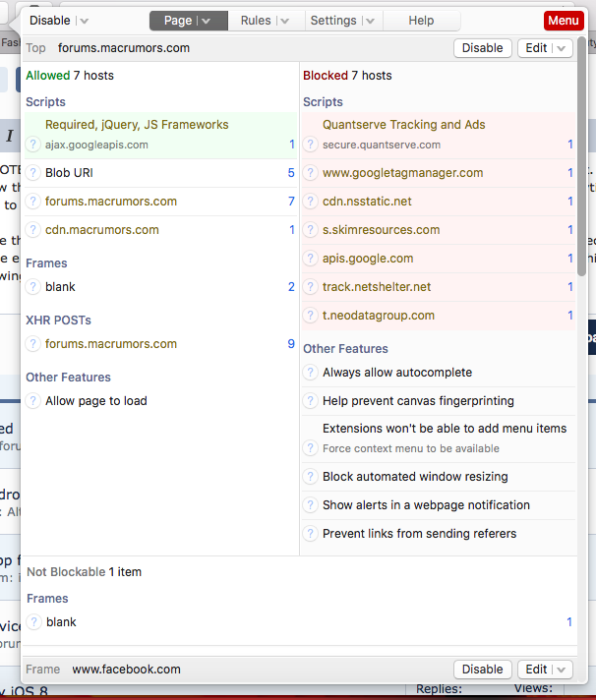
Task: Select blocked apis.google.com entry
Action: point(439,259)
